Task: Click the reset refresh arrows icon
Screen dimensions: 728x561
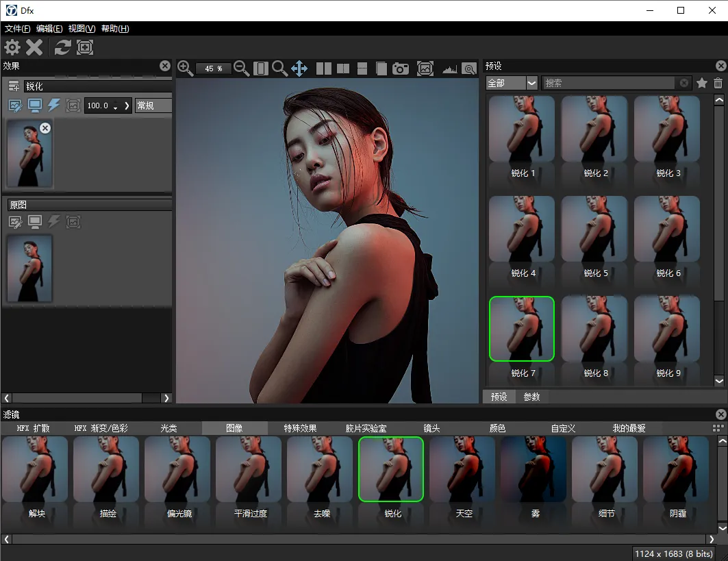Action: pyautogui.click(x=62, y=47)
